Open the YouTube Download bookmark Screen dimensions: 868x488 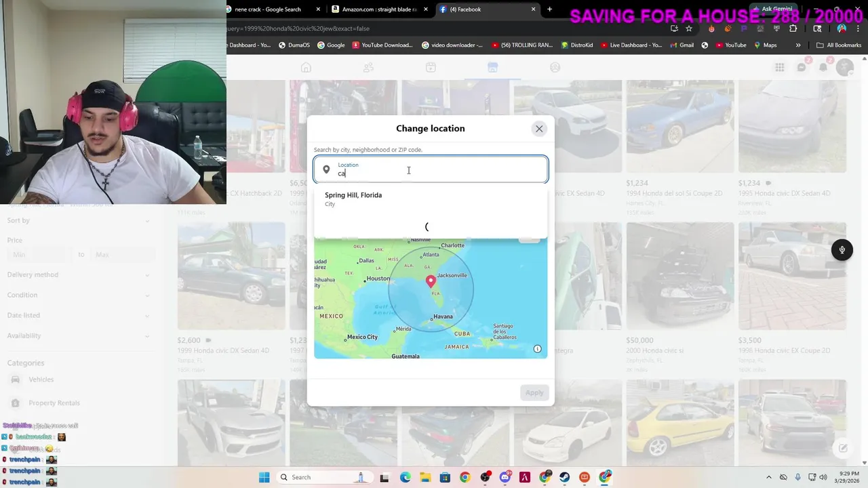click(382, 45)
